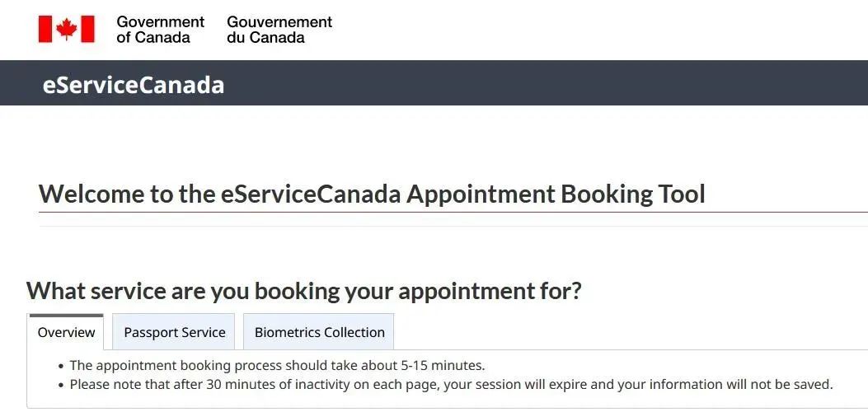This screenshot has height=412, width=868.
Task: Click the red maple leaf symbol
Action: (x=67, y=29)
